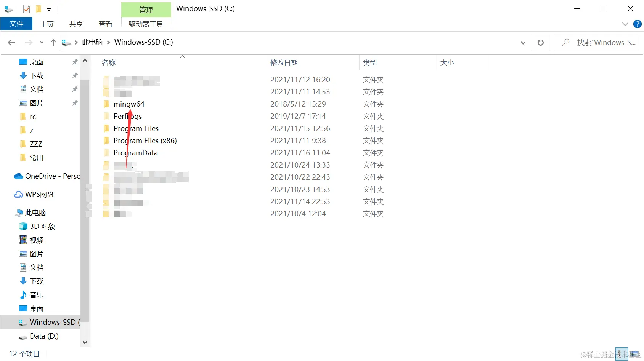Open the 常用 folder in Quick access
Image resolution: width=644 pixels, height=361 pixels.
[x=32, y=158]
